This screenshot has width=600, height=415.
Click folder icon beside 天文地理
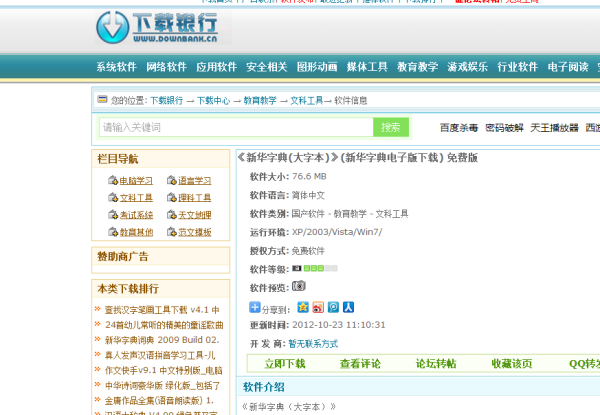(171, 215)
